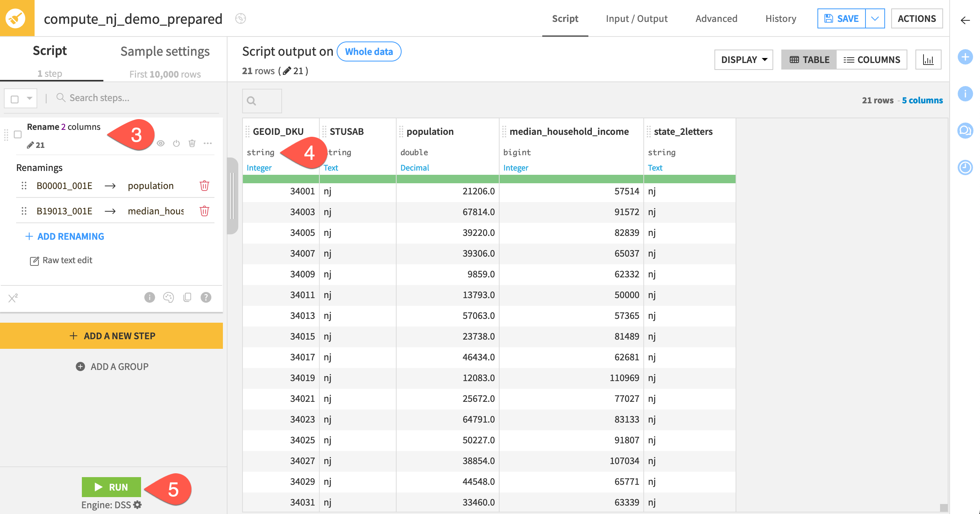Screen dimensions: 980x514
Task: Check the select-all steps checkbox
Action: click(15, 99)
